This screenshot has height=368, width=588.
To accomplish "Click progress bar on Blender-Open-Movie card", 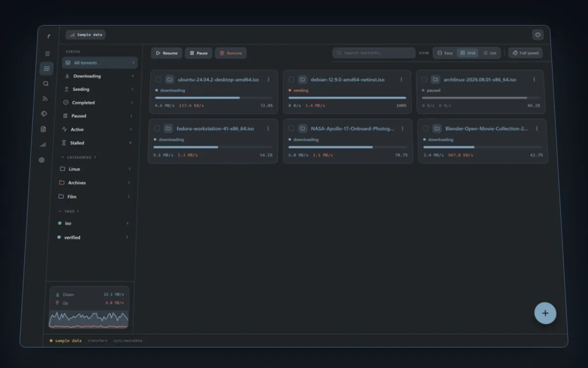I will 483,147.
